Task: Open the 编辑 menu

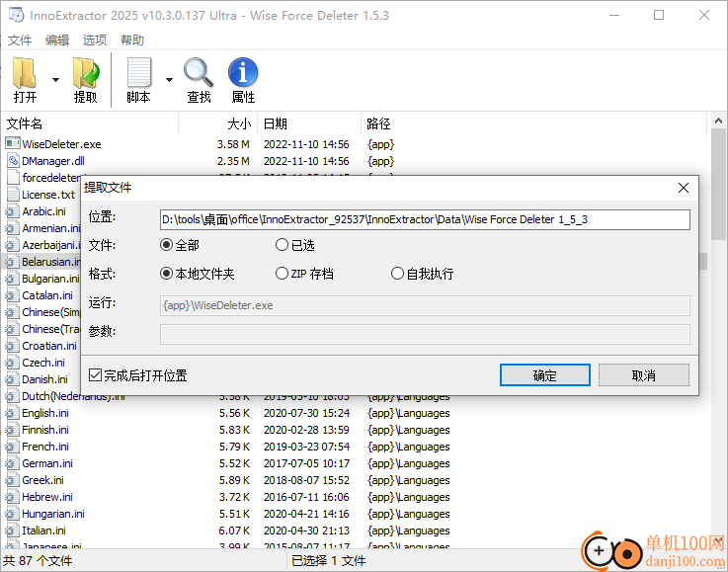Action: (x=57, y=41)
